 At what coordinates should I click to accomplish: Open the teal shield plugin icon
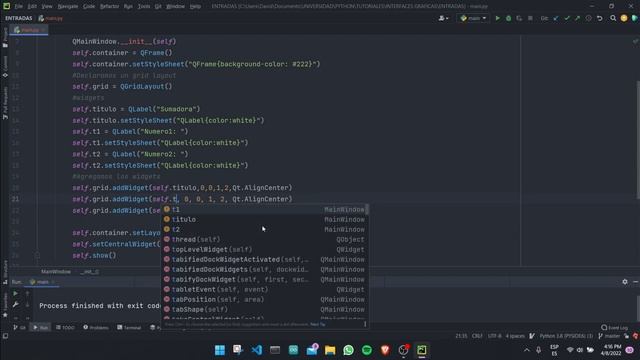click(634, 18)
